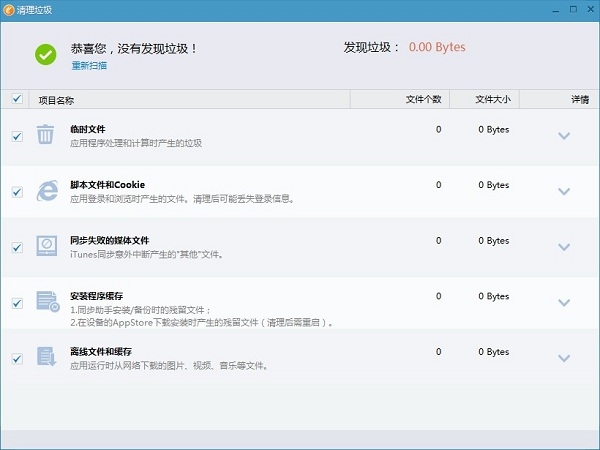Click the failed-sync media device icon
This screenshot has width=600, height=450.
pyautogui.click(x=47, y=246)
